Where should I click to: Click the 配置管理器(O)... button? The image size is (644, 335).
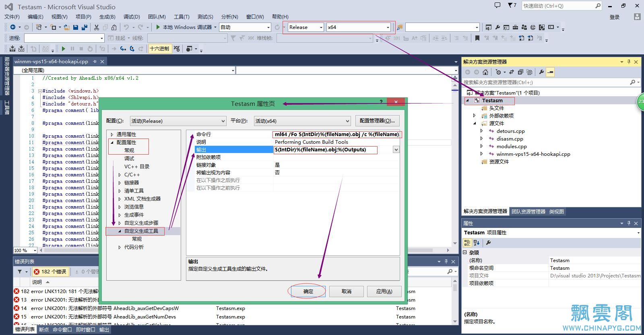(x=377, y=121)
